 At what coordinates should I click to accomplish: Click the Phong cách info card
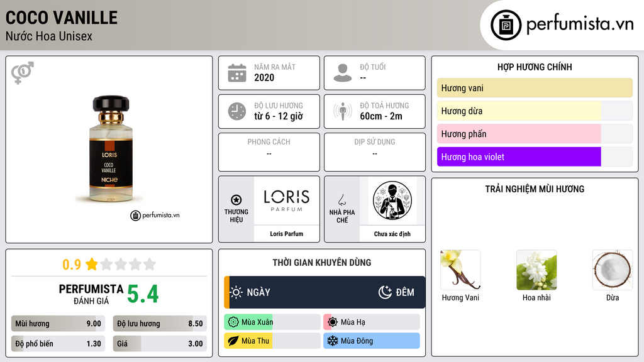(x=269, y=152)
